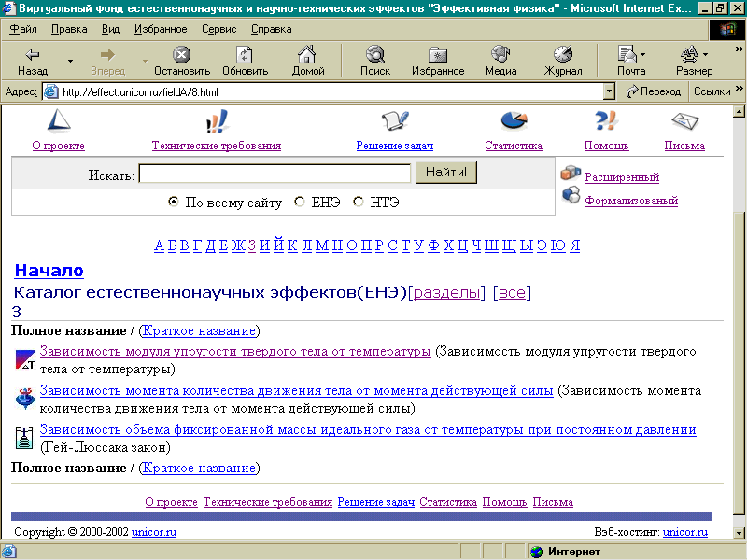This screenshot has height=560, width=747.
Task: Select the По всему сайту radio button
Action: [x=174, y=202]
